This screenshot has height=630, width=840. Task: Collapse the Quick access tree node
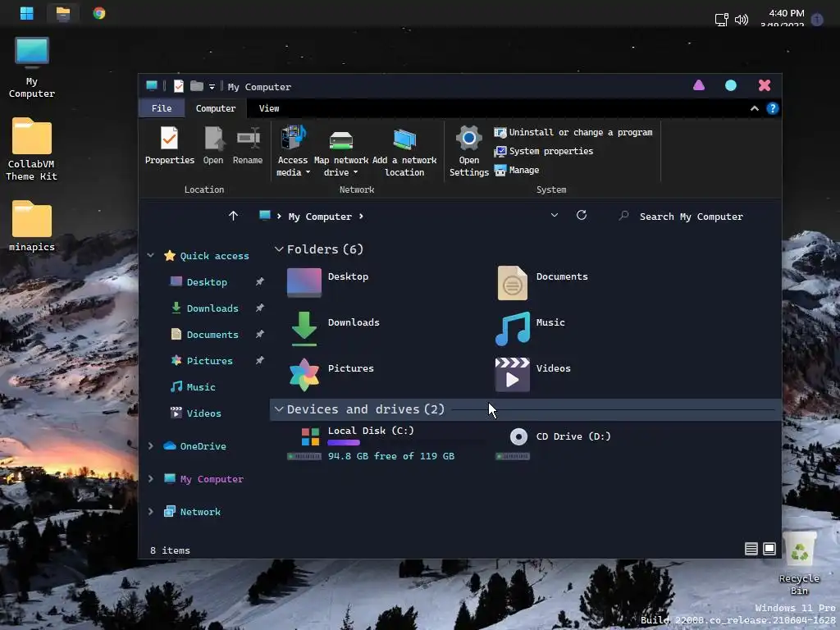151,256
